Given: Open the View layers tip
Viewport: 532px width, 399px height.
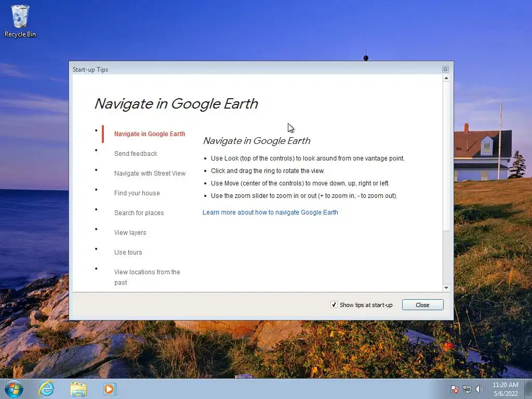Looking at the screenshot, I should pos(130,232).
